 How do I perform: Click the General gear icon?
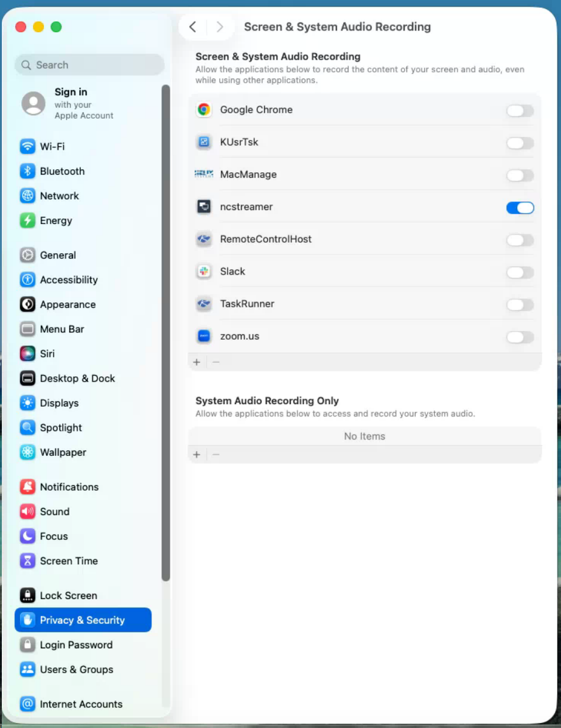click(27, 255)
